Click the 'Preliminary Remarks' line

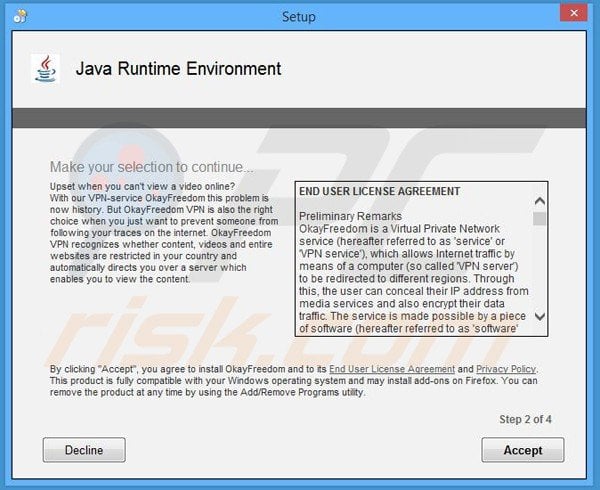point(350,216)
